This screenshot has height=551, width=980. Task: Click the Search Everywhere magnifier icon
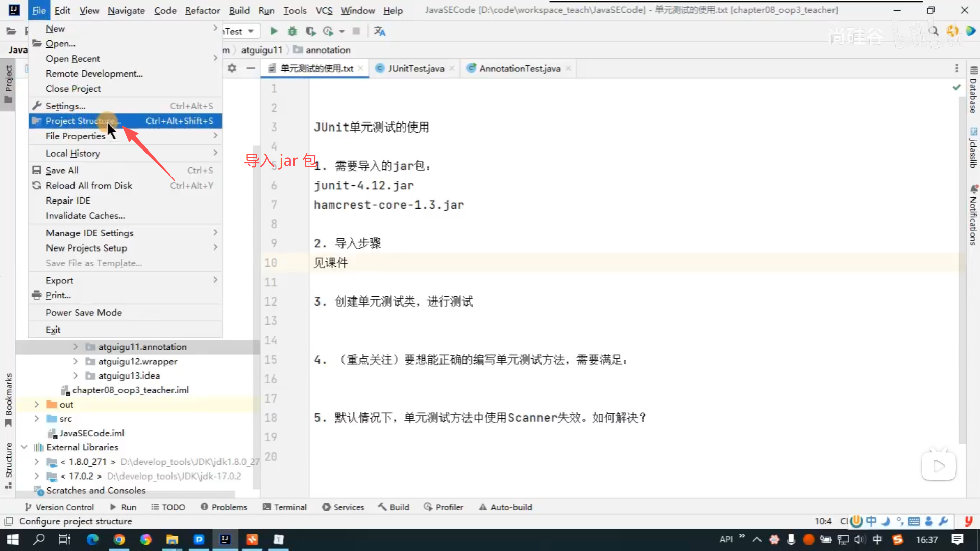[x=934, y=31]
